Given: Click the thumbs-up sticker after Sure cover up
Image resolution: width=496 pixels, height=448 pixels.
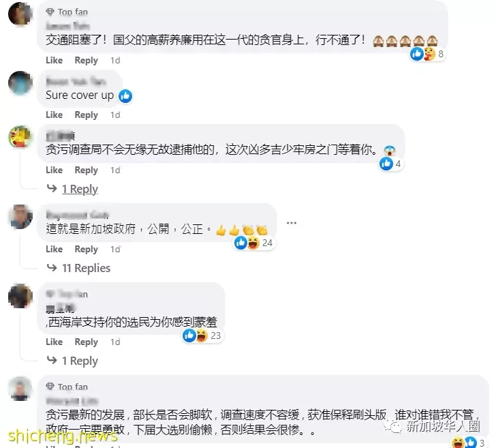Looking at the screenshot, I should coord(125,96).
